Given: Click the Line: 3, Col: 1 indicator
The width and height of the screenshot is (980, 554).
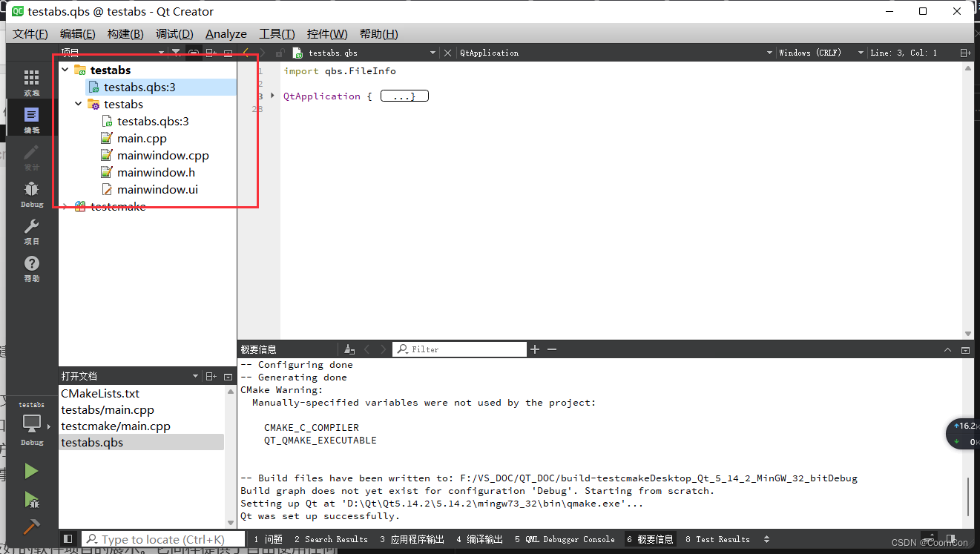Looking at the screenshot, I should (904, 53).
